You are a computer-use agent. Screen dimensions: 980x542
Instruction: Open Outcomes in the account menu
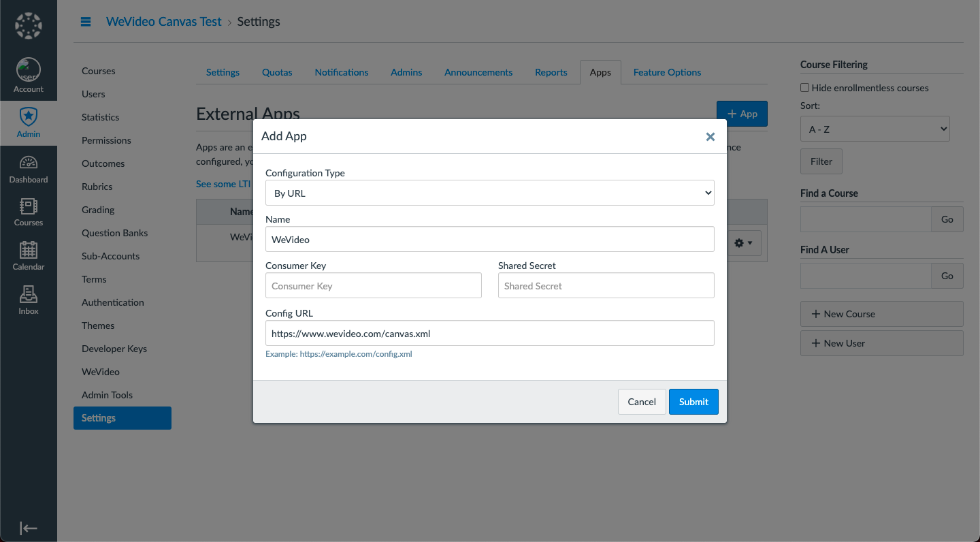click(x=103, y=163)
